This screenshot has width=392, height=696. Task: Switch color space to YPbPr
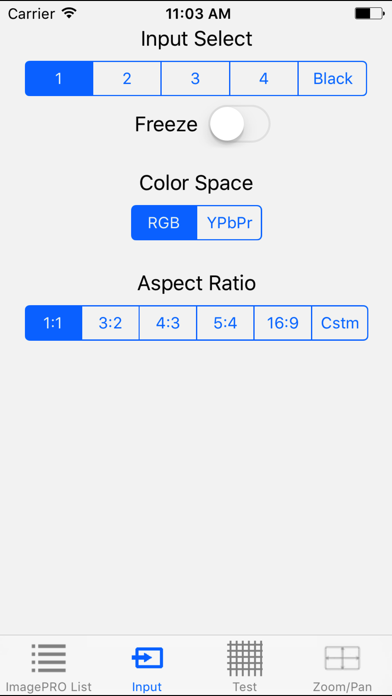(x=230, y=223)
